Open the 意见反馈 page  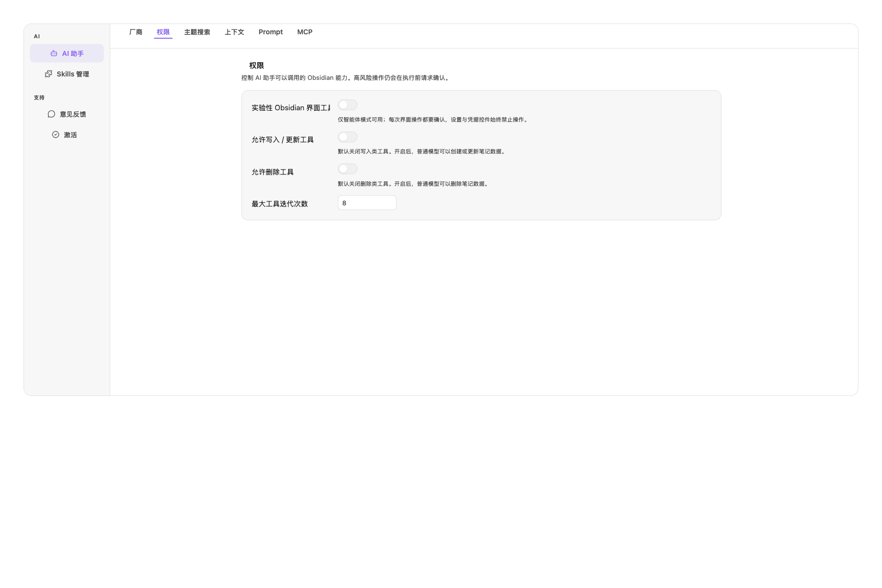pos(67,114)
